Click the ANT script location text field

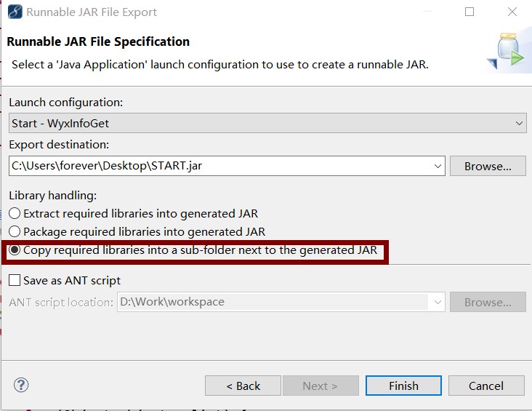click(273, 302)
